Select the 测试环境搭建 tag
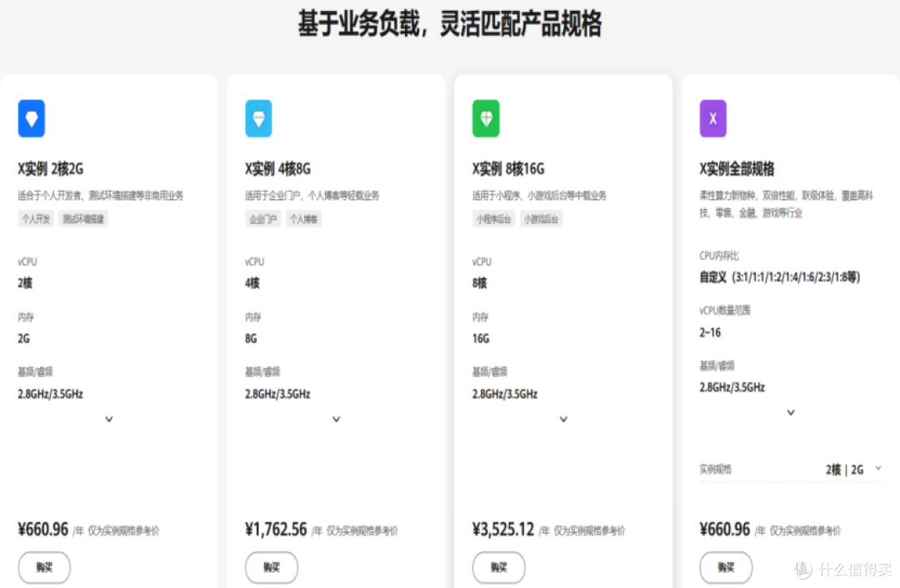The image size is (900, 588). [83, 219]
